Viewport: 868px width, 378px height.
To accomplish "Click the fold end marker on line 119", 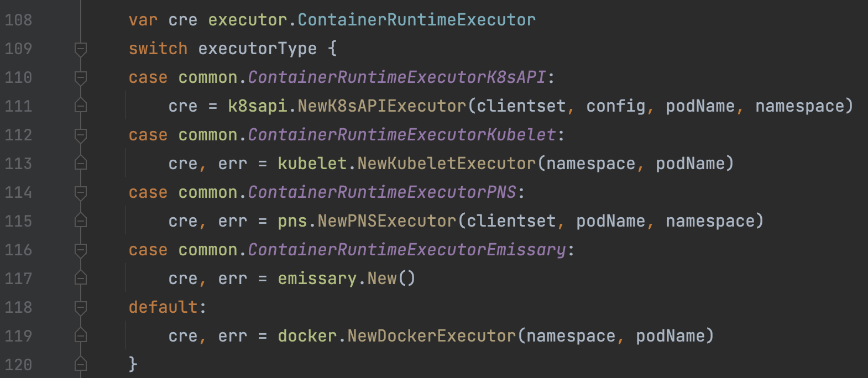I will pos(81,335).
